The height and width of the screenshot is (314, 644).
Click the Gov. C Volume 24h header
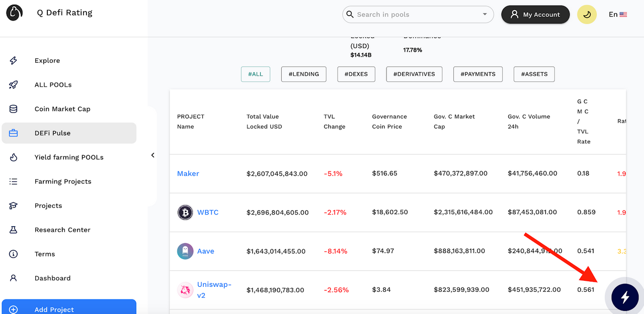click(x=529, y=122)
